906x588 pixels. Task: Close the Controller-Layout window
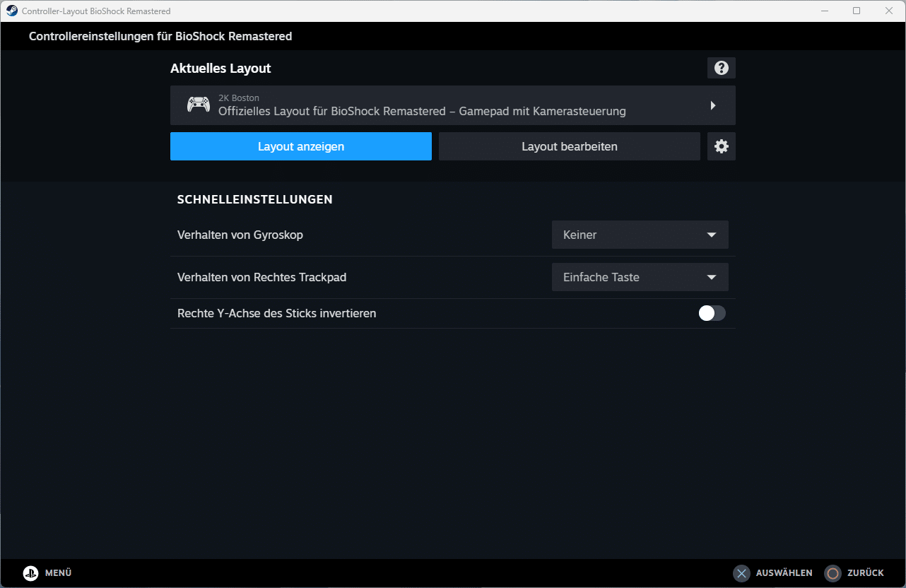[889, 11]
